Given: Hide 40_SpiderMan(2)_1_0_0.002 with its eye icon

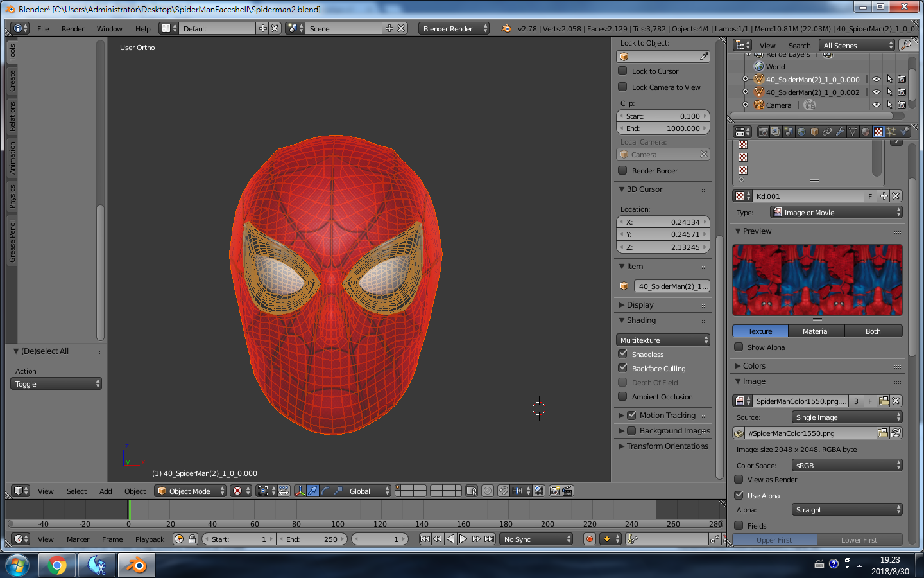Looking at the screenshot, I should [877, 92].
